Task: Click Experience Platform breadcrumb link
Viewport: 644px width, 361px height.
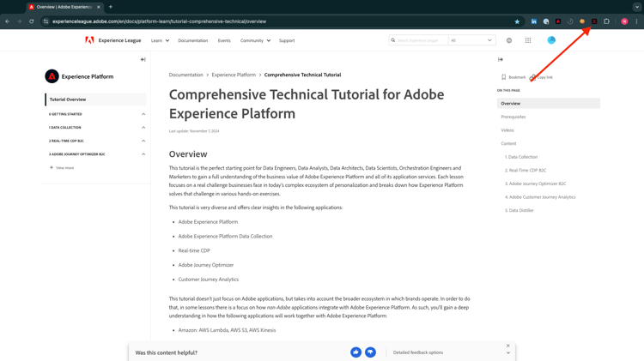Action: coord(234,75)
